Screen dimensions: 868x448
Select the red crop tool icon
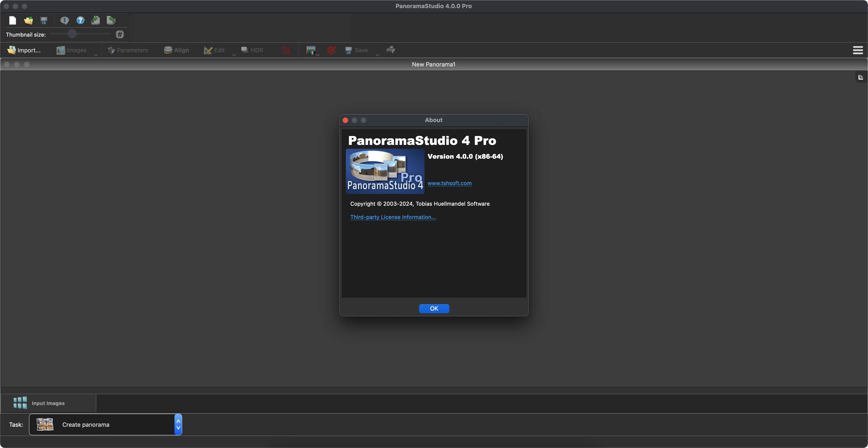286,50
